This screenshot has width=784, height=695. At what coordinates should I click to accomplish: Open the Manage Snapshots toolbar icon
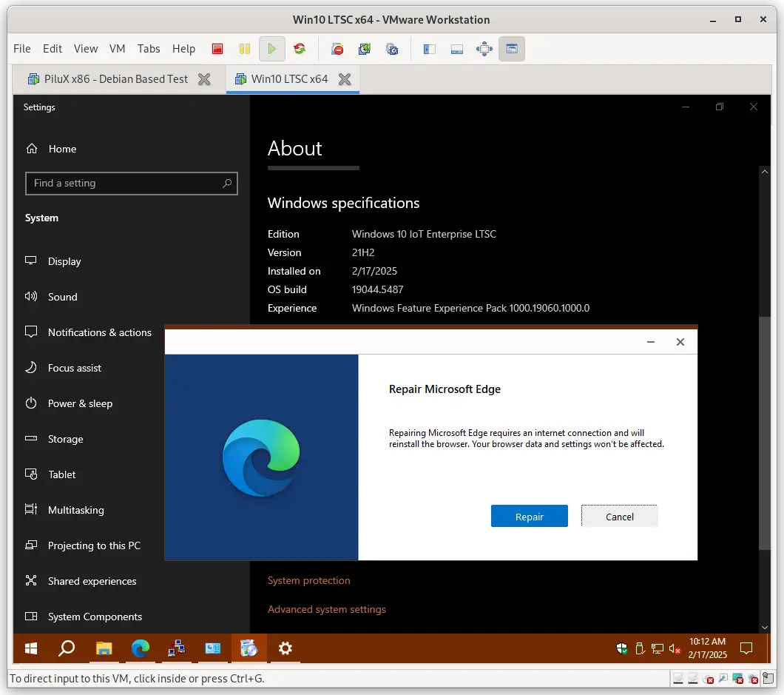[x=392, y=49]
